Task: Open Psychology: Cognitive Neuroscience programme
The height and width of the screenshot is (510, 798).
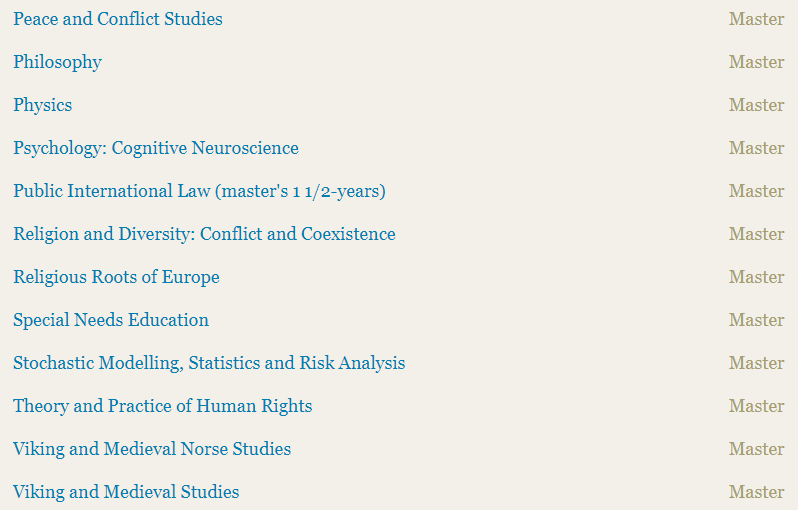Action: click(156, 148)
